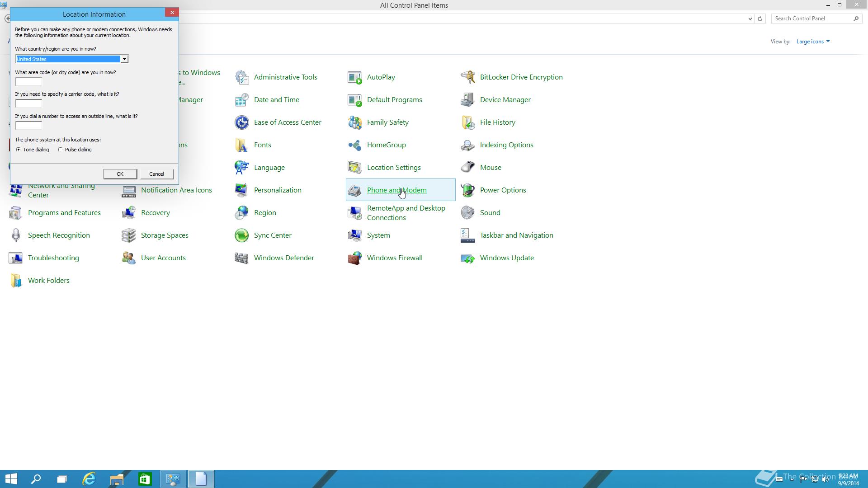Open the Family Safety icon

pos(355,122)
